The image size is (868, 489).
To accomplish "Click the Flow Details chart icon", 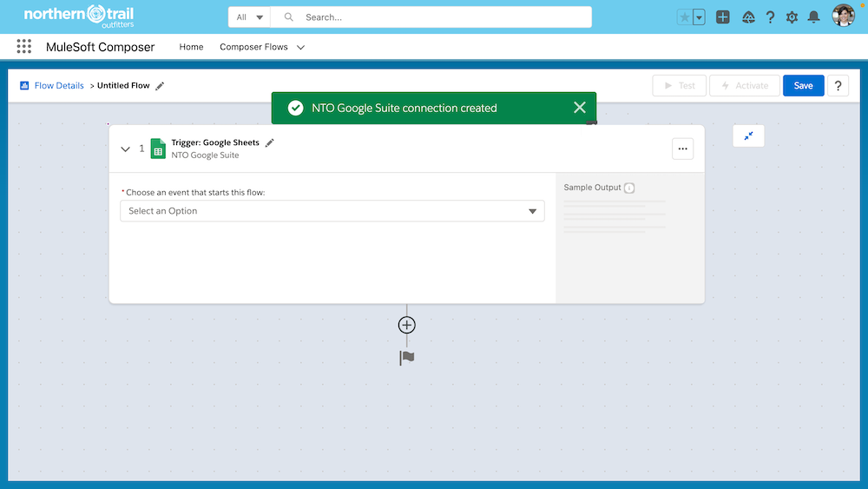I will [x=24, y=85].
